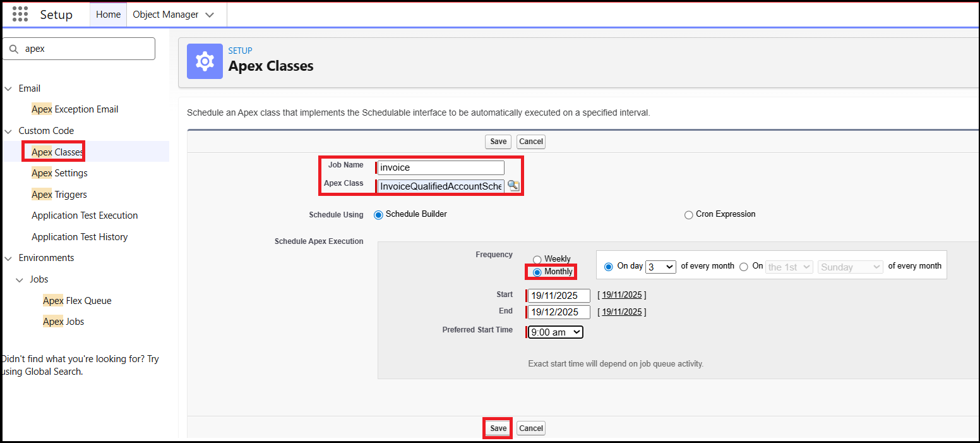Open Application Test Execution page
The width and height of the screenshot is (980, 443).
tap(85, 215)
